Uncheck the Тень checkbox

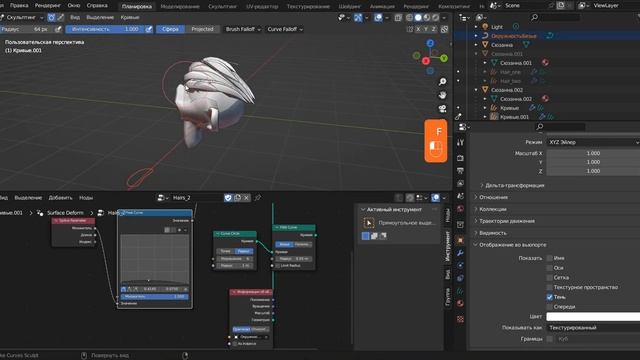549,297
